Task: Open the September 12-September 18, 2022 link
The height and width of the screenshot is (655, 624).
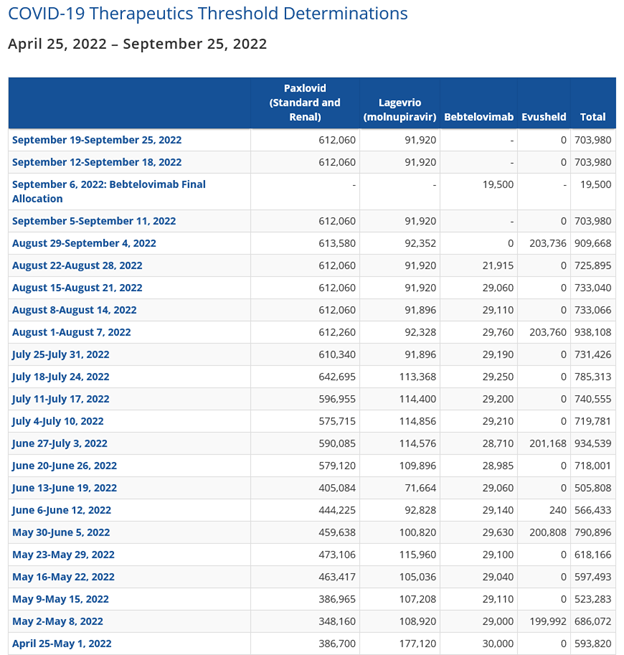Action: [x=96, y=162]
